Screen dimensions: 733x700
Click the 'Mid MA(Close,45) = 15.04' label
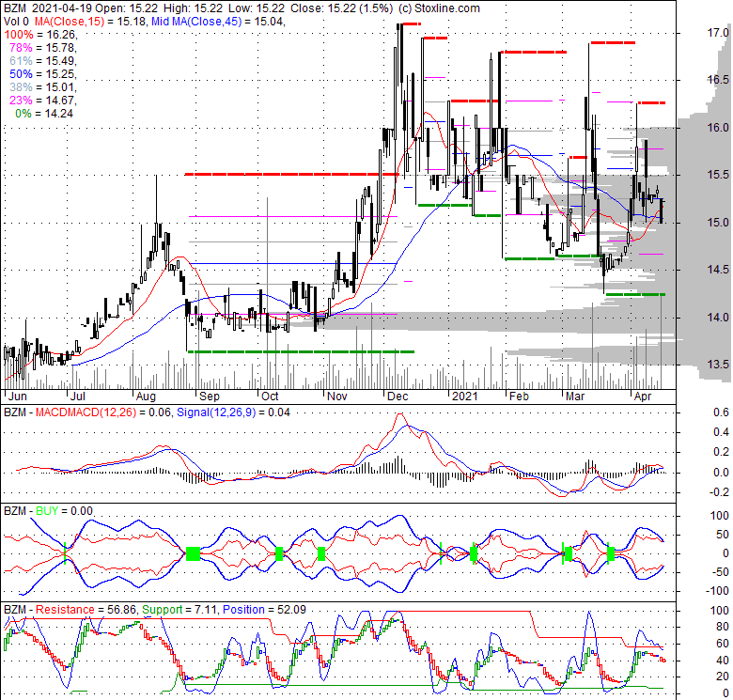(x=217, y=22)
